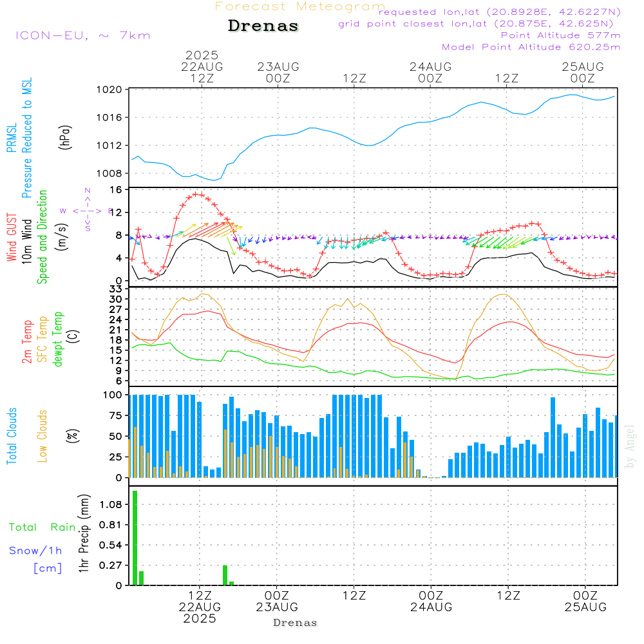Click the "1hr Precip (mm)" axis title
The height and width of the screenshot is (644, 644).
pos(84,533)
